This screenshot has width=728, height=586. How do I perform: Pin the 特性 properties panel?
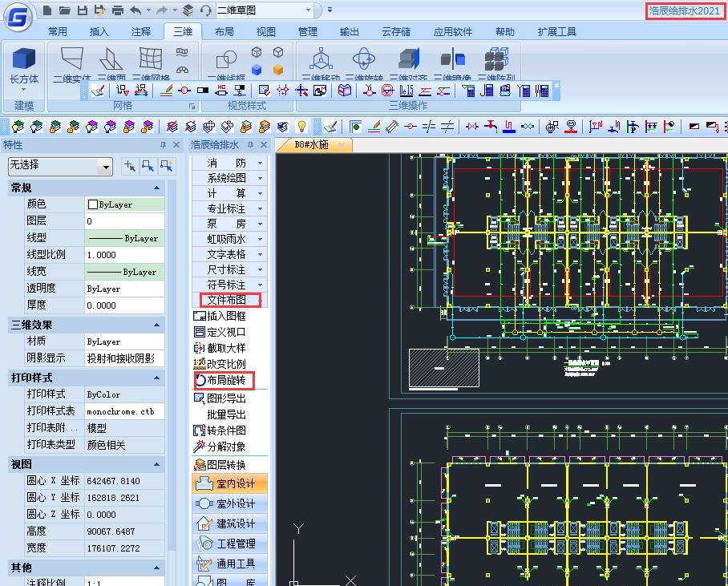click(x=164, y=145)
